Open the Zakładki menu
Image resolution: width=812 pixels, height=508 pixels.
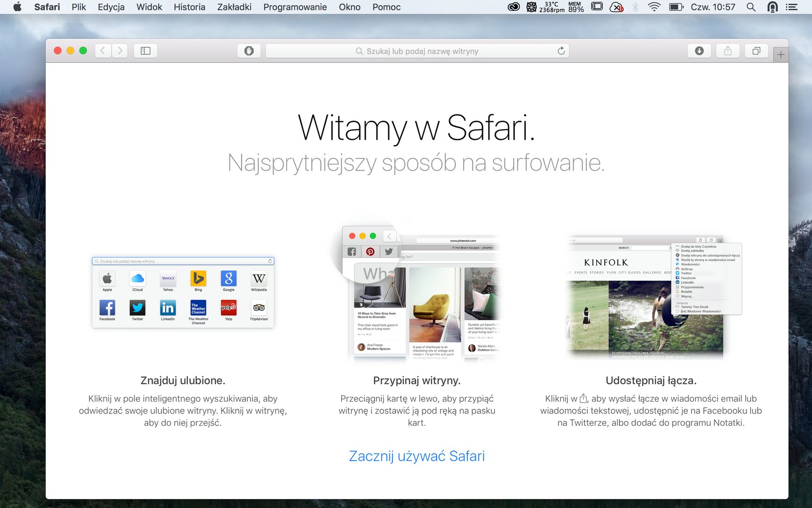[x=234, y=7]
